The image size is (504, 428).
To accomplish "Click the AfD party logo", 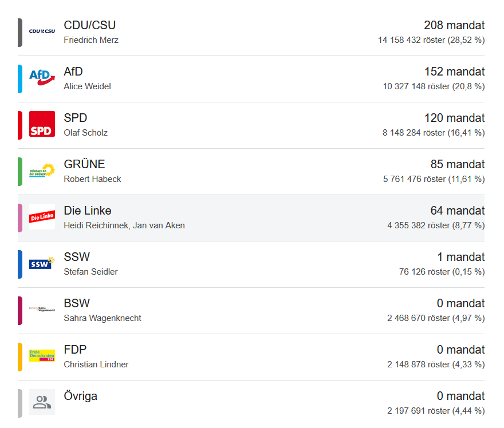I will 42,78.
